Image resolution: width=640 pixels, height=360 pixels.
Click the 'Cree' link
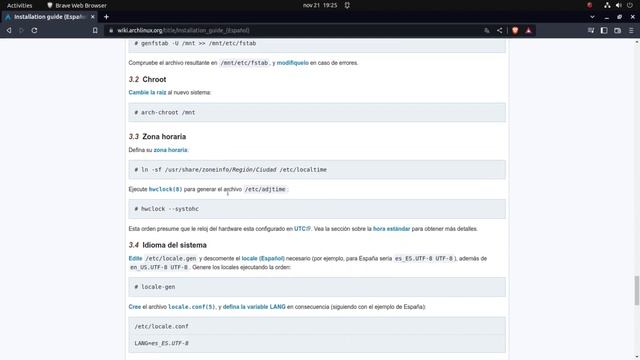pos(135,307)
